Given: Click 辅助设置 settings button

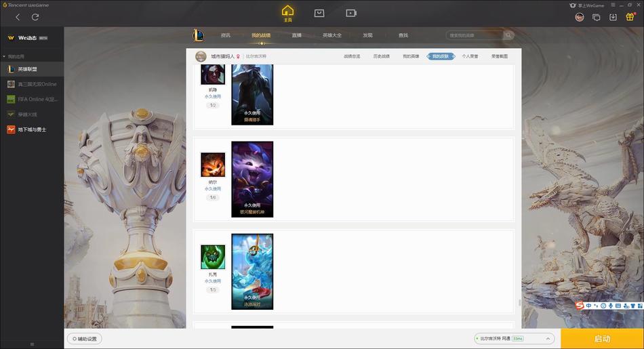Looking at the screenshot, I should point(85,339).
